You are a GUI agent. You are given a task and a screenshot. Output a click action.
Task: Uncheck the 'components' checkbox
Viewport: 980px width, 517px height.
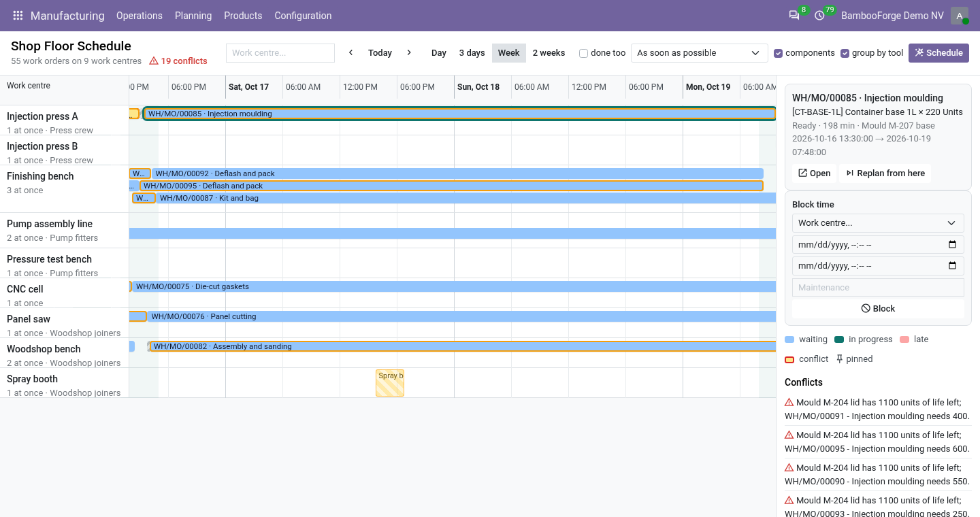pos(779,53)
